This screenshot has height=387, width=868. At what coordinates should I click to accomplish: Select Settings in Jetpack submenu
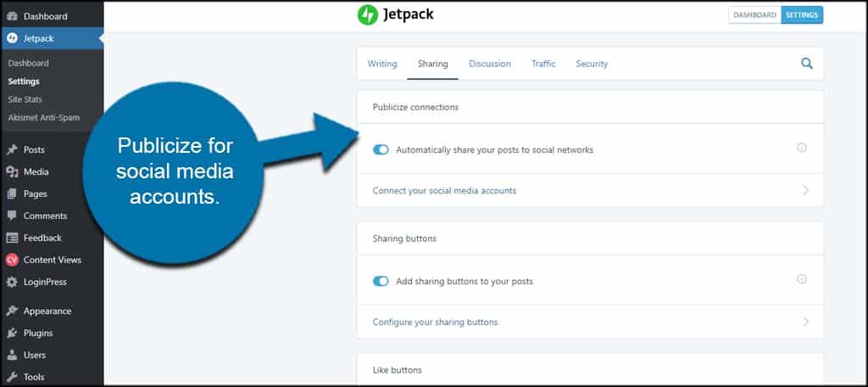24,81
